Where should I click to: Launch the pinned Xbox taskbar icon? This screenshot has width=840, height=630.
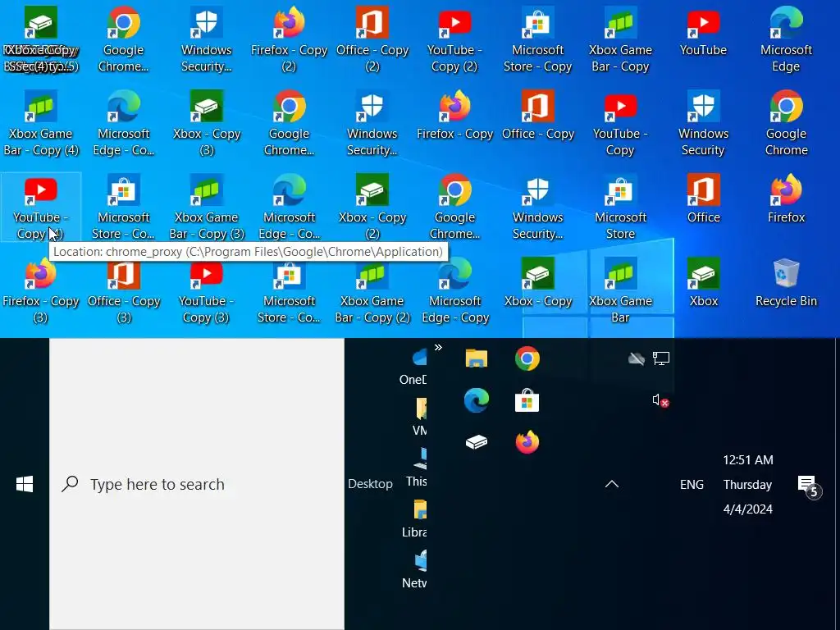(477, 442)
